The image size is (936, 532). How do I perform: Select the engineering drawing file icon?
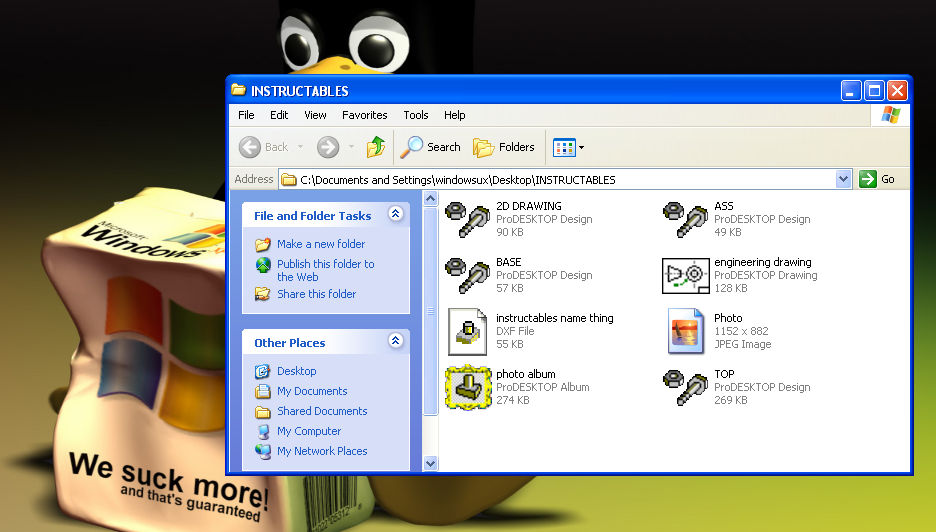pyautogui.click(x=685, y=276)
